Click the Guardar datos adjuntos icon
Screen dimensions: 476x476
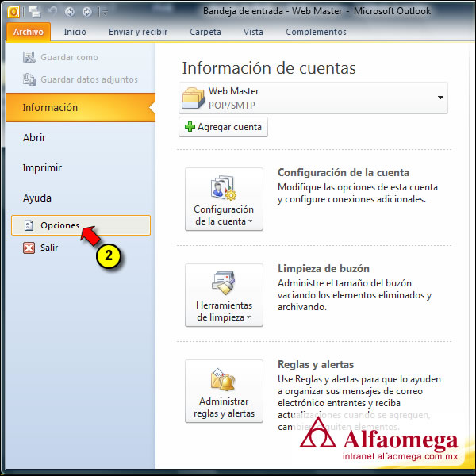point(29,79)
